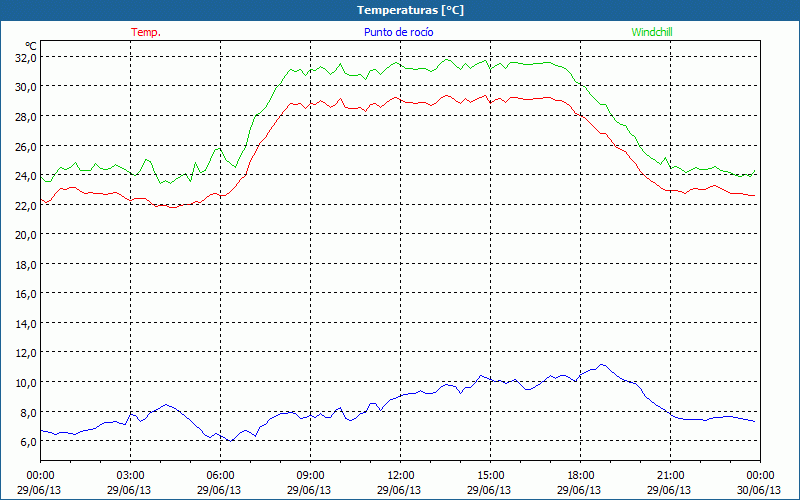Click the 30,0 y-axis value

pos(26,87)
